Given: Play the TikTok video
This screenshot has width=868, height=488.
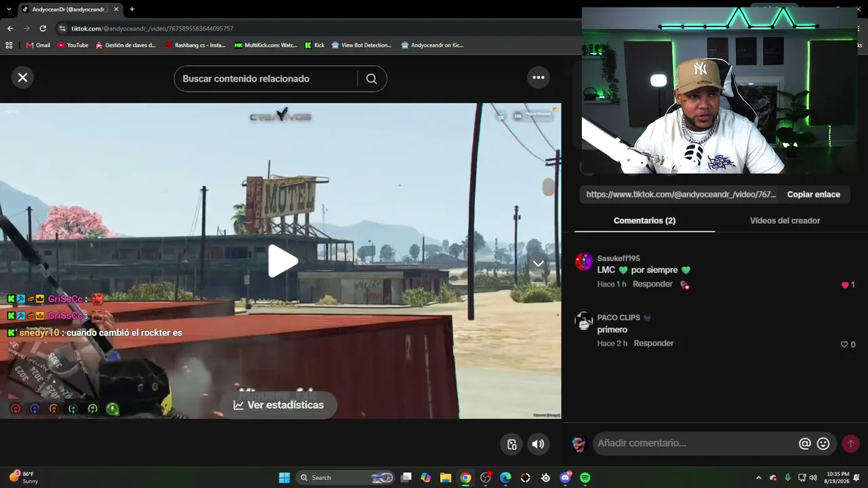Looking at the screenshot, I should pyautogui.click(x=283, y=261).
